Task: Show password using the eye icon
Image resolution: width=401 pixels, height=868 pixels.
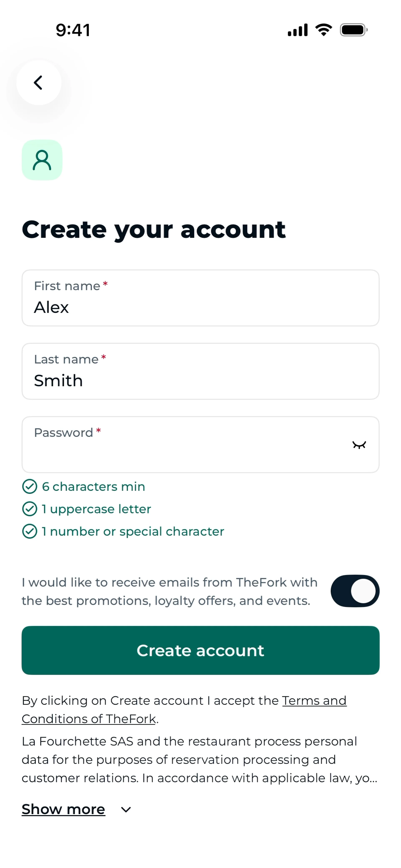Action: click(x=359, y=445)
